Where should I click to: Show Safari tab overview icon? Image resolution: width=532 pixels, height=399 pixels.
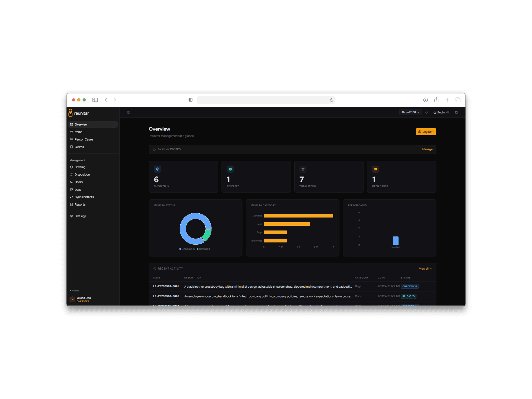click(458, 100)
